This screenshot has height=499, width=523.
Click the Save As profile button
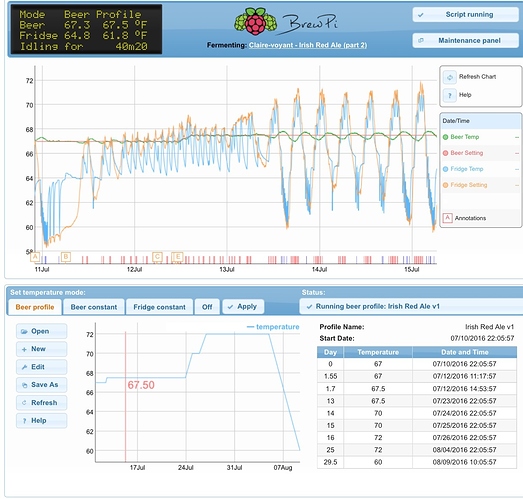pos(41,385)
